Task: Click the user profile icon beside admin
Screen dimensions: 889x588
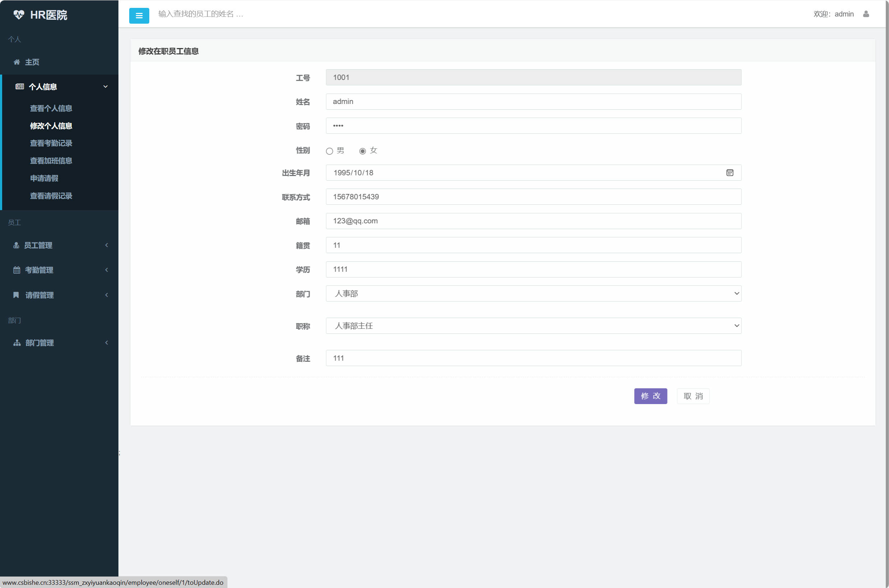Action: click(x=866, y=14)
